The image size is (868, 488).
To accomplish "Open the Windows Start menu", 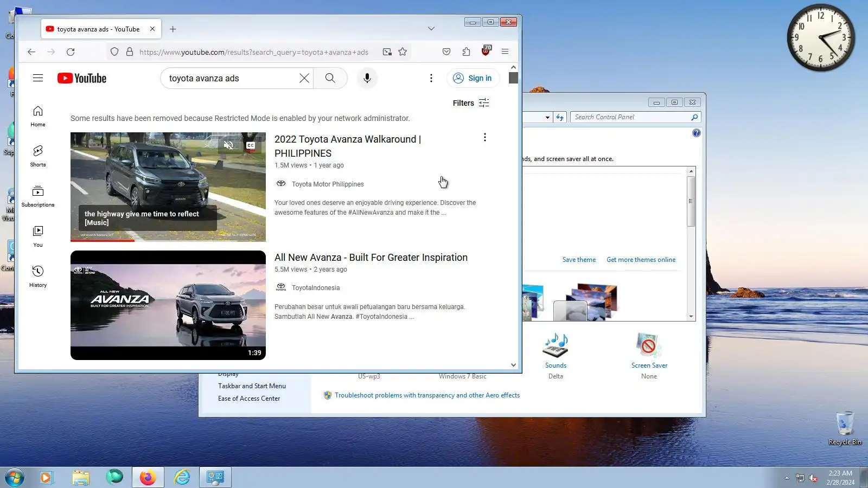I will coord(15,478).
